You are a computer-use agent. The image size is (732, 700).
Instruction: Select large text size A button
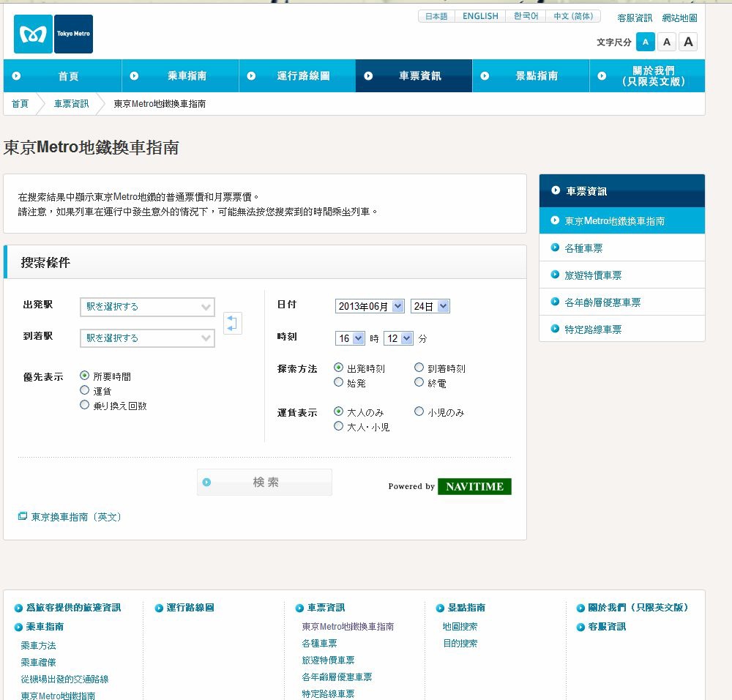(x=688, y=42)
